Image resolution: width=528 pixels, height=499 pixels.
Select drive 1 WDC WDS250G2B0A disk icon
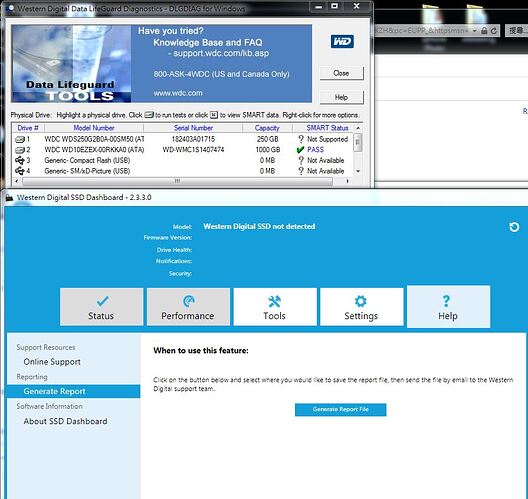pyautogui.click(x=20, y=139)
